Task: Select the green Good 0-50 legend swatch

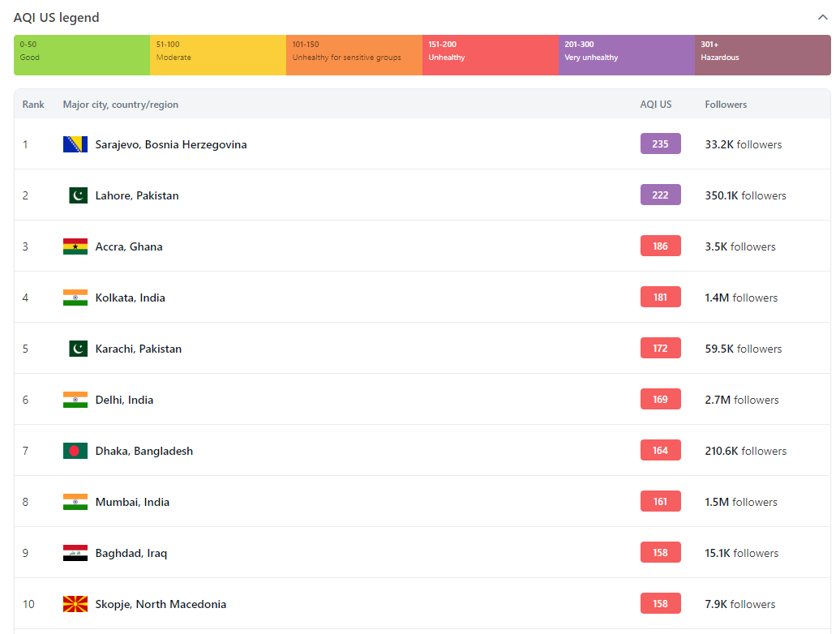Action: pos(82,55)
